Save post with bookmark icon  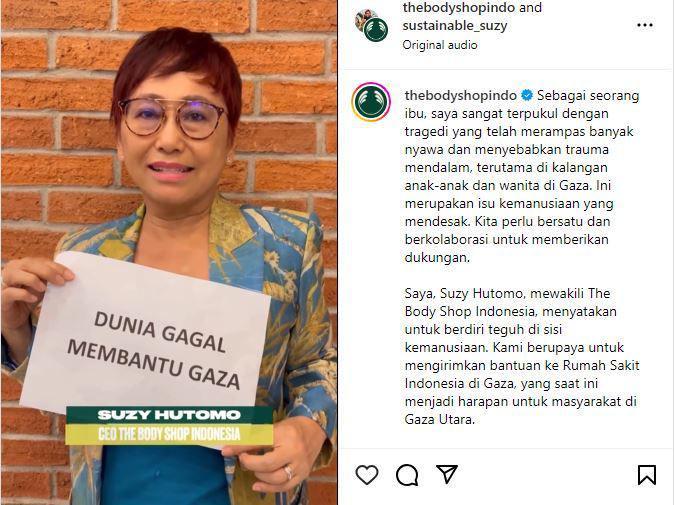click(646, 475)
